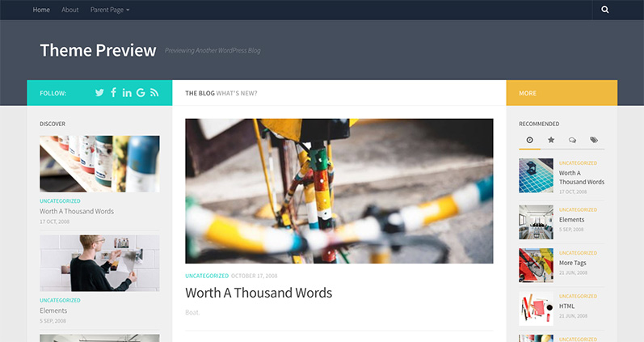Open the search icon in top bar
This screenshot has width=644, height=342.
tap(604, 10)
